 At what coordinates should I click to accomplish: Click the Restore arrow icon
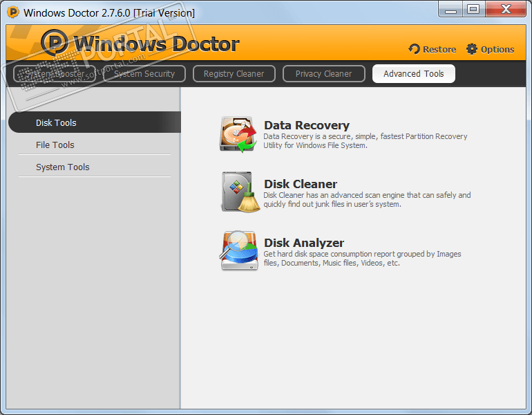[415, 49]
